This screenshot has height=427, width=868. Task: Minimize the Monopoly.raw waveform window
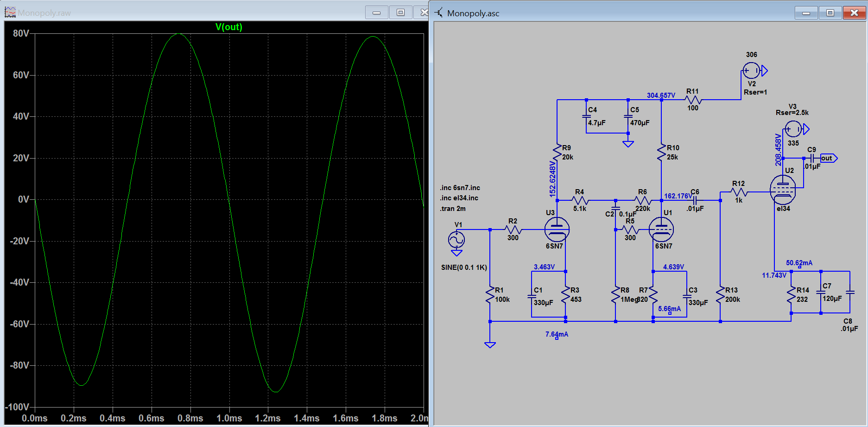tap(377, 13)
